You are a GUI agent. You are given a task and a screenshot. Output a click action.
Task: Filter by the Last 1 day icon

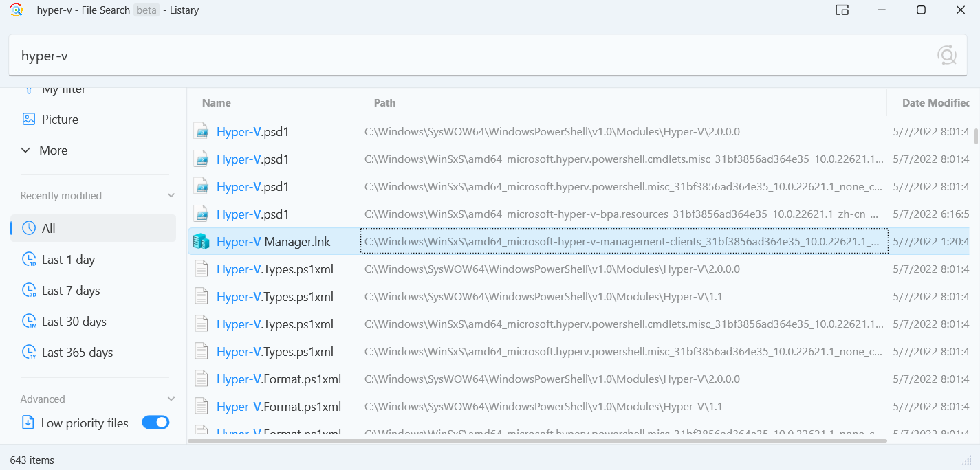click(29, 260)
